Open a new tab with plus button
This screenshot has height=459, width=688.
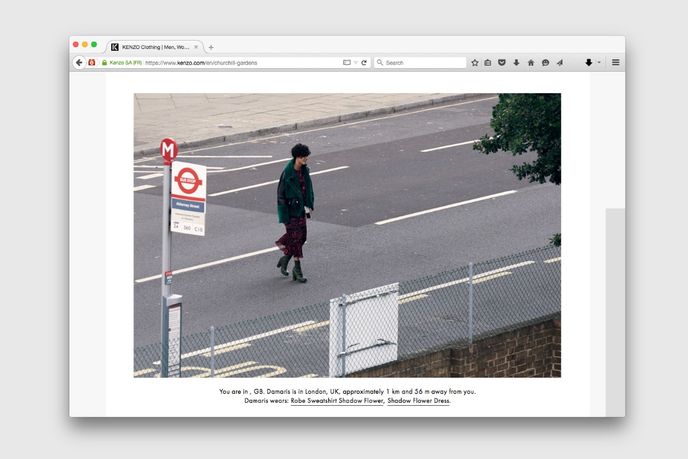211,46
